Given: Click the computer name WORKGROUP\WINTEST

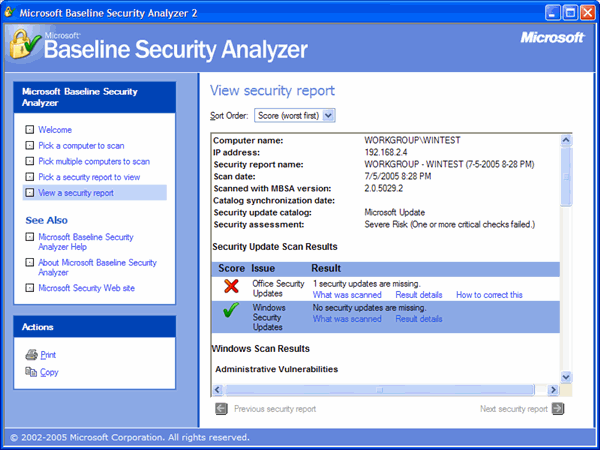Looking at the screenshot, I should (x=412, y=140).
